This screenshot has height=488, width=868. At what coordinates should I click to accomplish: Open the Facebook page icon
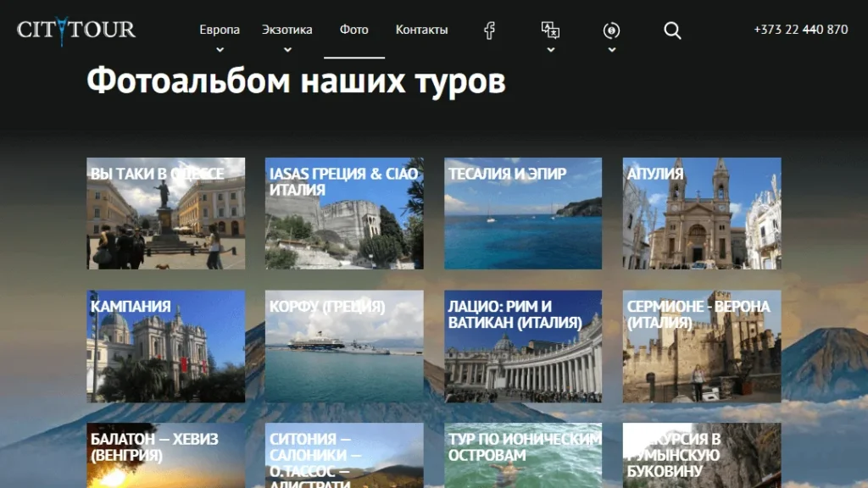[x=489, y=30]
